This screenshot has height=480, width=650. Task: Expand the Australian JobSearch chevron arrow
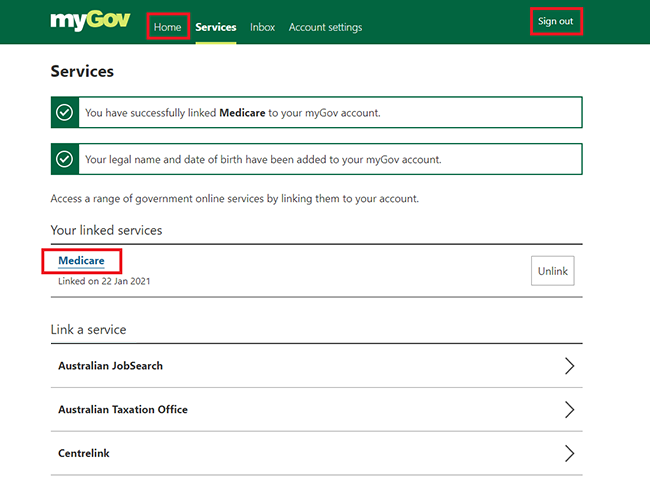(x=569, y=366)
